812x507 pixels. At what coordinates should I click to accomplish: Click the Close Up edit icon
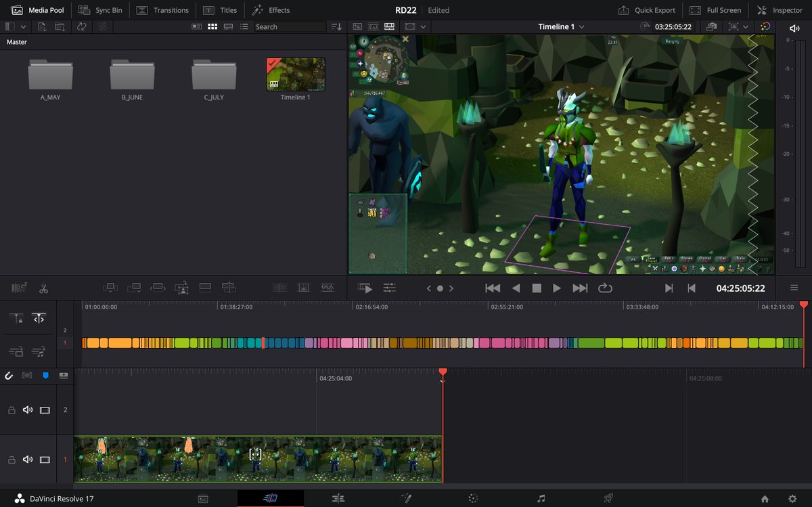(181, 288)
